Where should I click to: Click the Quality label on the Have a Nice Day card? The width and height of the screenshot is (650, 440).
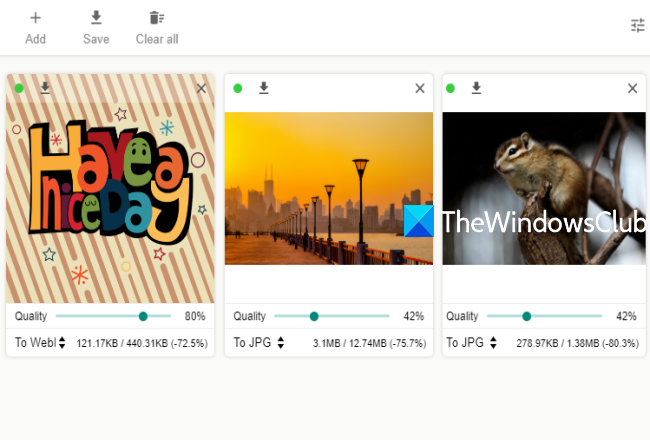(x=31, y=316)
